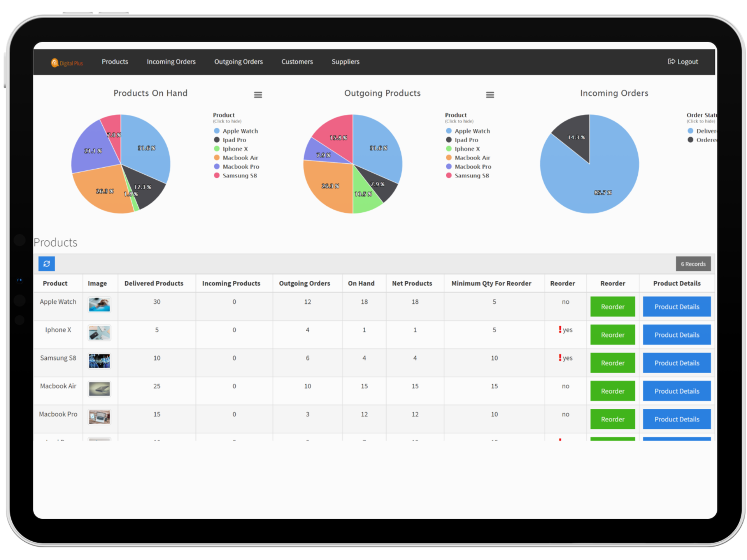Hide Macbook Air in Products On Hand legend
The width and height of the screenshot is (747, 560).
[x=236, y=158]
